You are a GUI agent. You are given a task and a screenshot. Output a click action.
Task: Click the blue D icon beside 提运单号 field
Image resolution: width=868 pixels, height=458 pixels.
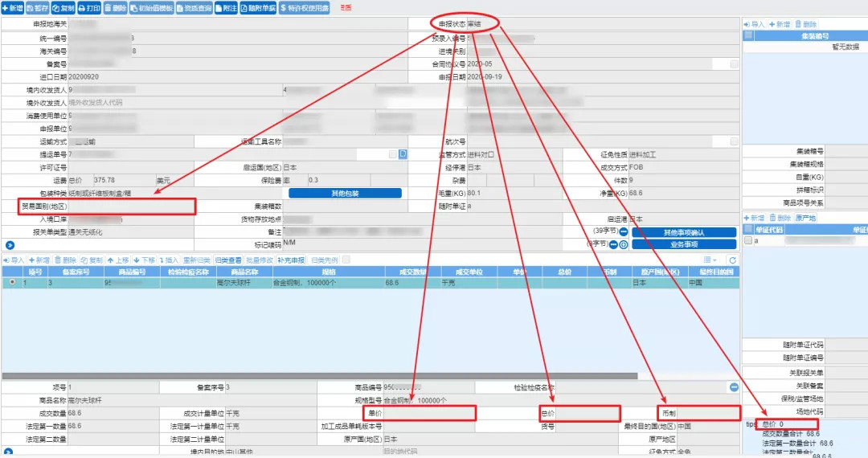pyautogui.click(x=403, y=154)
